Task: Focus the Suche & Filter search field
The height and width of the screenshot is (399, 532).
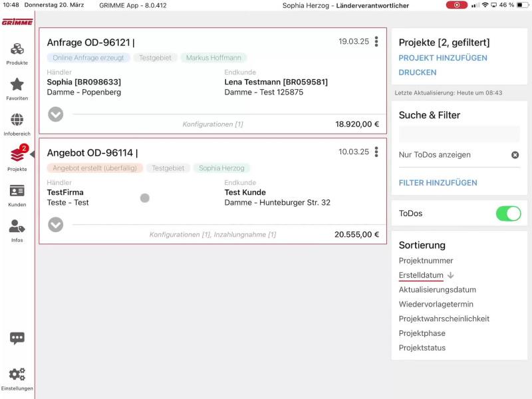Action: pos(459,134)
